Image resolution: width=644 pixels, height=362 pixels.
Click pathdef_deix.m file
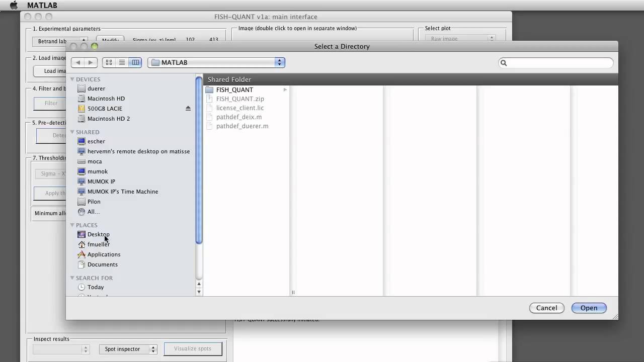point(239,117)
